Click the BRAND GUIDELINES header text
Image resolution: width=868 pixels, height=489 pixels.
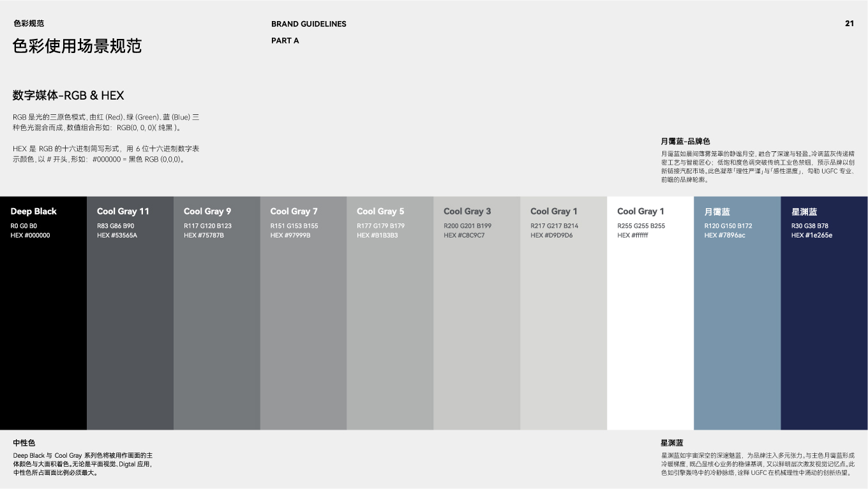point(308,24)
